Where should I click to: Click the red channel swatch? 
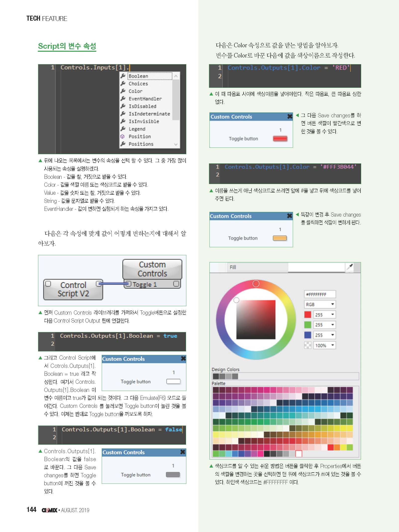pos(308,315)
